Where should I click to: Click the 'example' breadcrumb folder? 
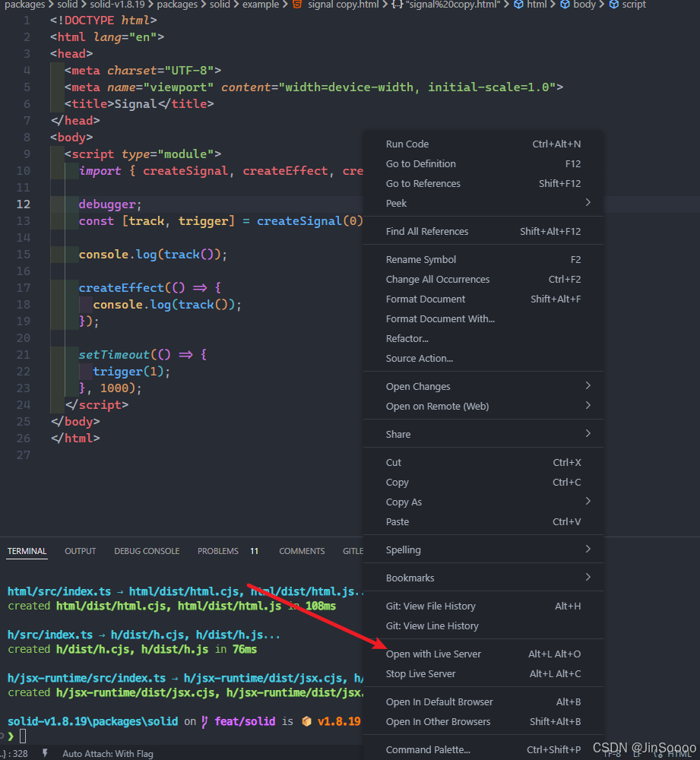(261, 5)
